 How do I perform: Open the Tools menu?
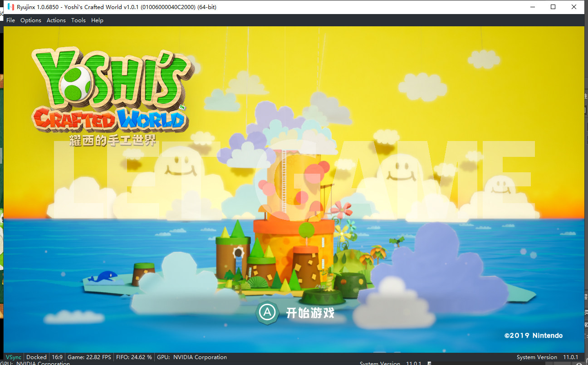pyautogui.click(x=78, y=20)
